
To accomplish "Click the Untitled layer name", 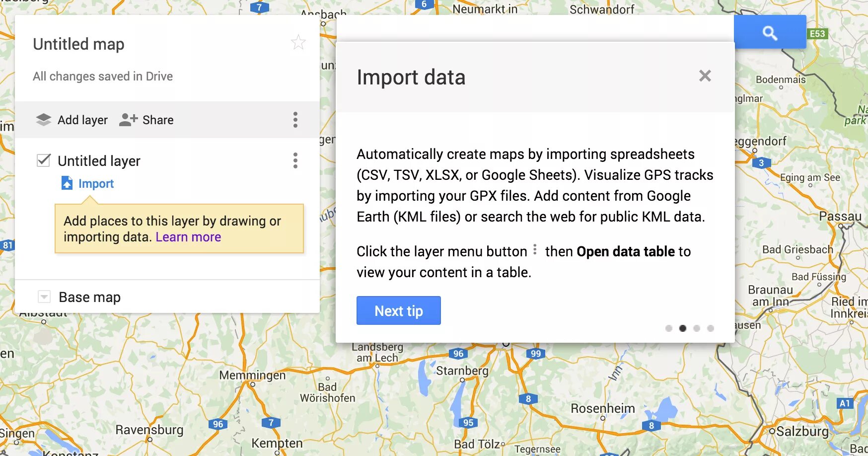I will tap(99, 161).
